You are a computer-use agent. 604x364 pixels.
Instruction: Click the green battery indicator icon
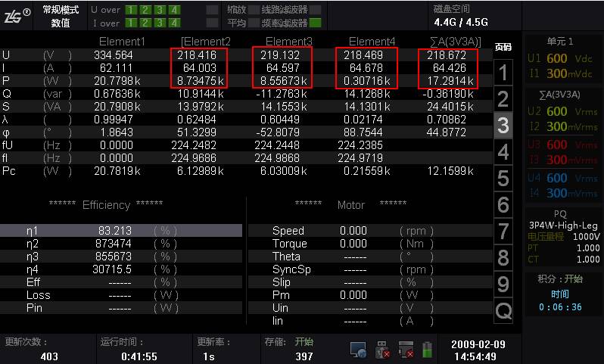[427, 350]
